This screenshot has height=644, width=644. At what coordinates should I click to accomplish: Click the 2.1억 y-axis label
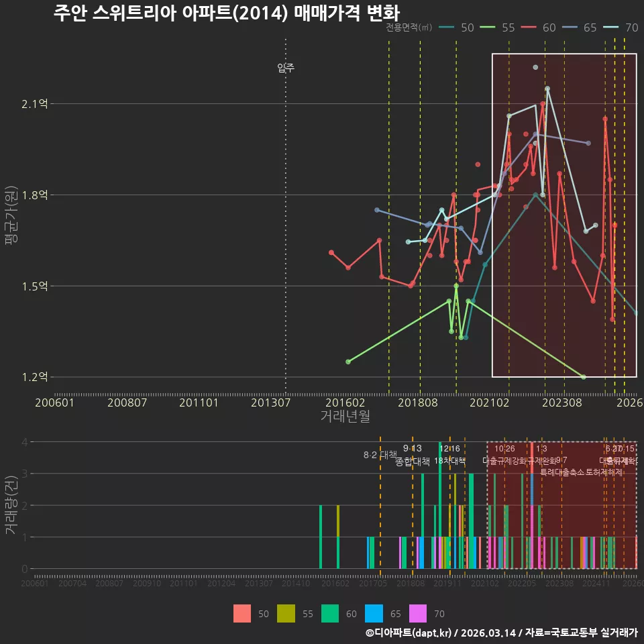coord(35,104)
